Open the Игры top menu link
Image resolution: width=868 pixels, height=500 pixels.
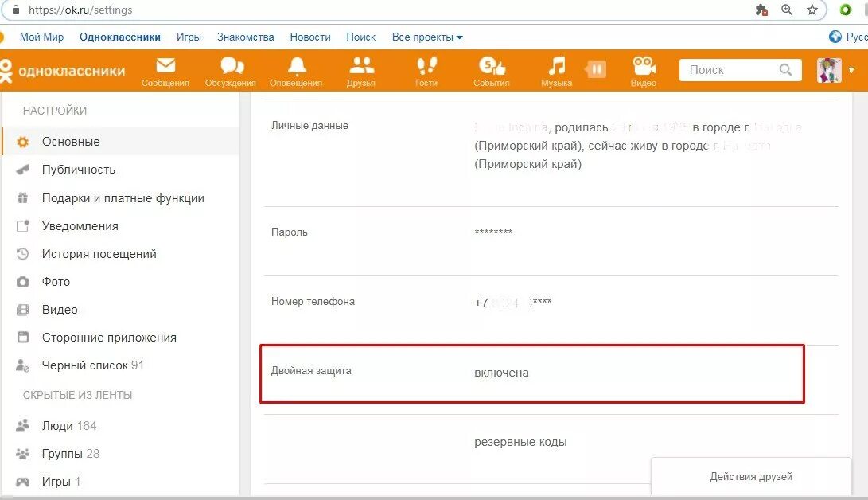pyautogui.click(x=189, y=37)
